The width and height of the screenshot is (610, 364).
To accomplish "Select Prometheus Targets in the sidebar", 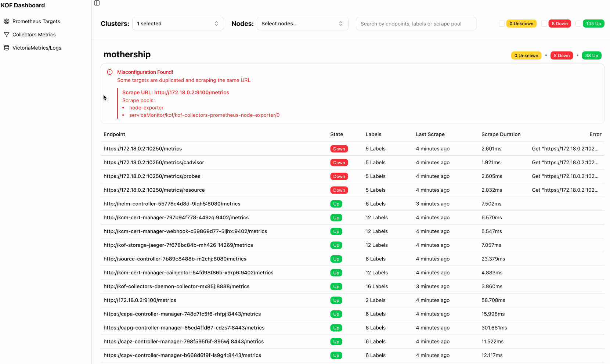I will tap(36, 21).
